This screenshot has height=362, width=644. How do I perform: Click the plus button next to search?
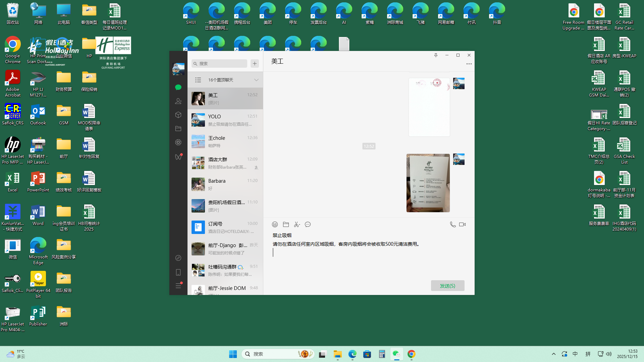point(255,64)
